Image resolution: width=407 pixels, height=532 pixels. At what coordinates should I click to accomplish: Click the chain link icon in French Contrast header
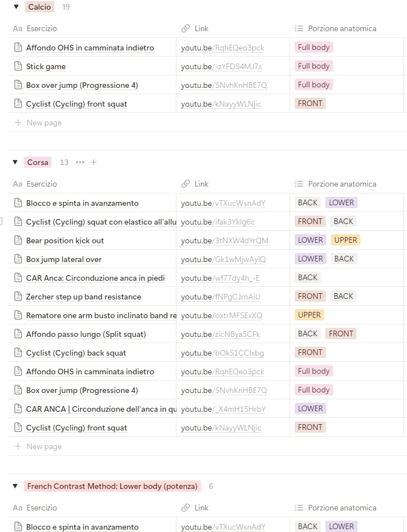point(186,508)
